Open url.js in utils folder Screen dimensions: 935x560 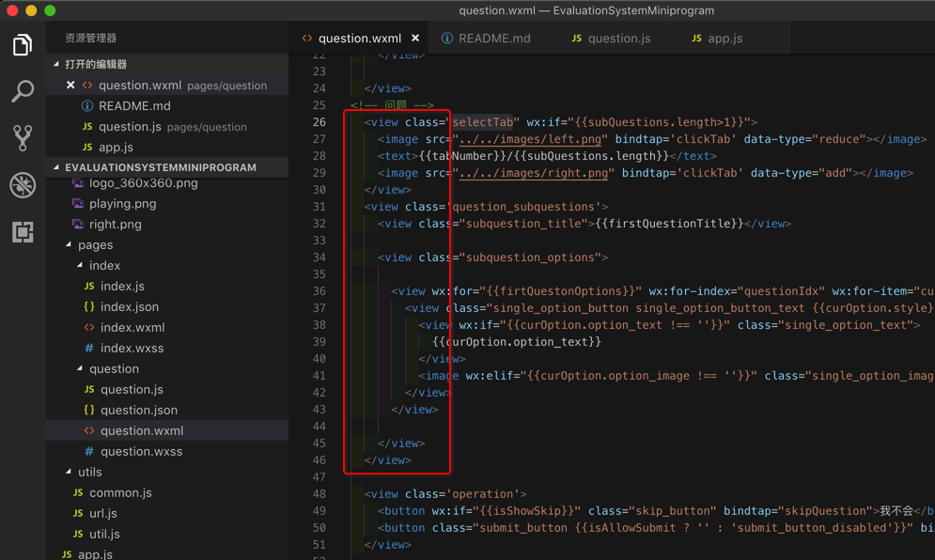tap(167, 513)
